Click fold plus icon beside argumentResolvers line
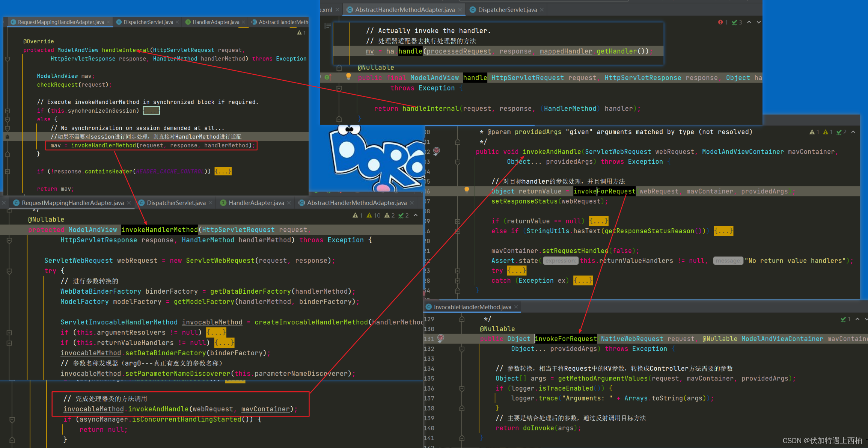Image resolution: width=868 pixels, height=448 pixels. (x=9, y=333)
